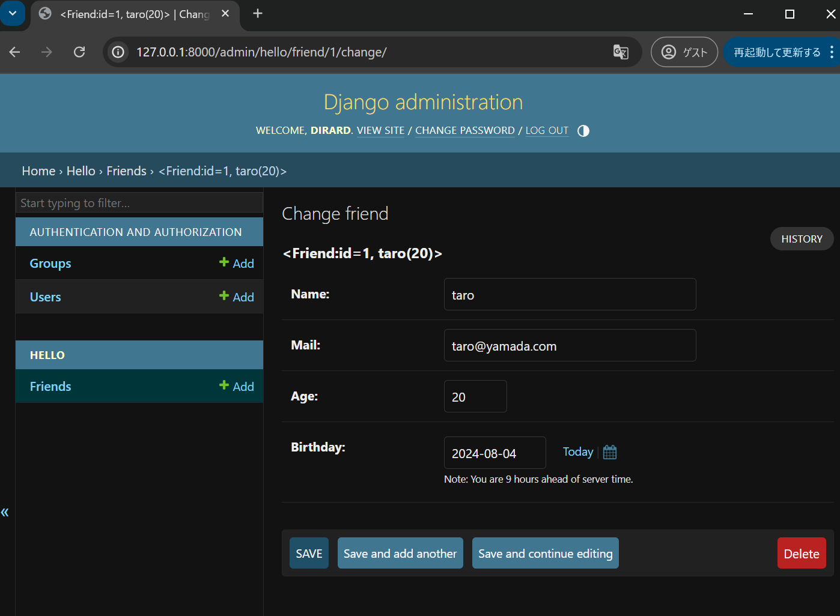Click the Birthday: field label

coord(318,447)
